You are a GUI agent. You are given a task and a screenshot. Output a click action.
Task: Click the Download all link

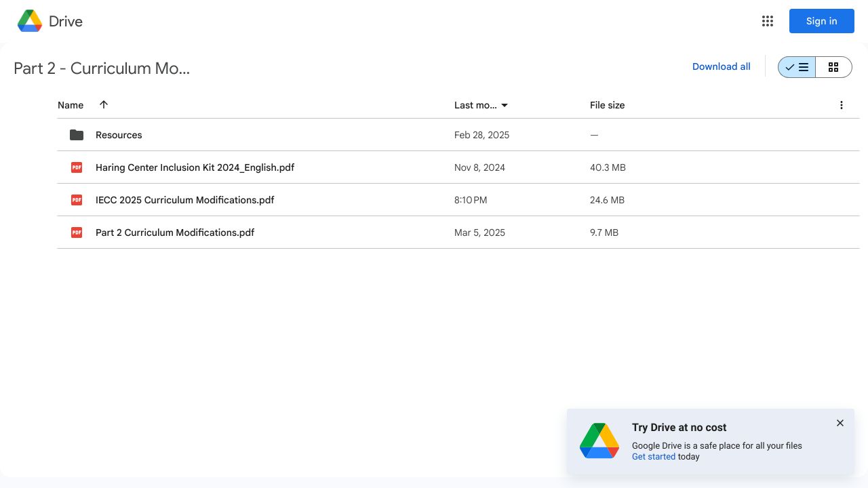722,66
